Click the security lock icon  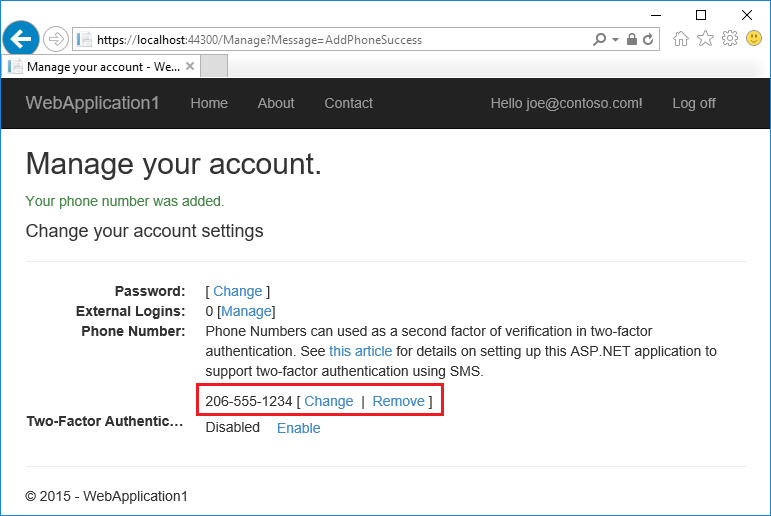[x=631, y=39]
